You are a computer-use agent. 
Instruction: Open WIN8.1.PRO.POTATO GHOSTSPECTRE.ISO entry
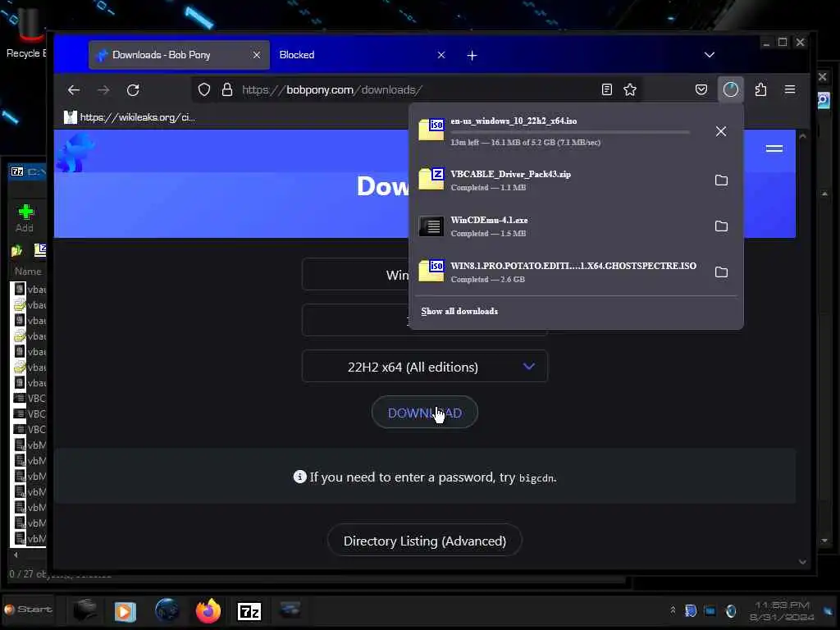pos(557,272)
